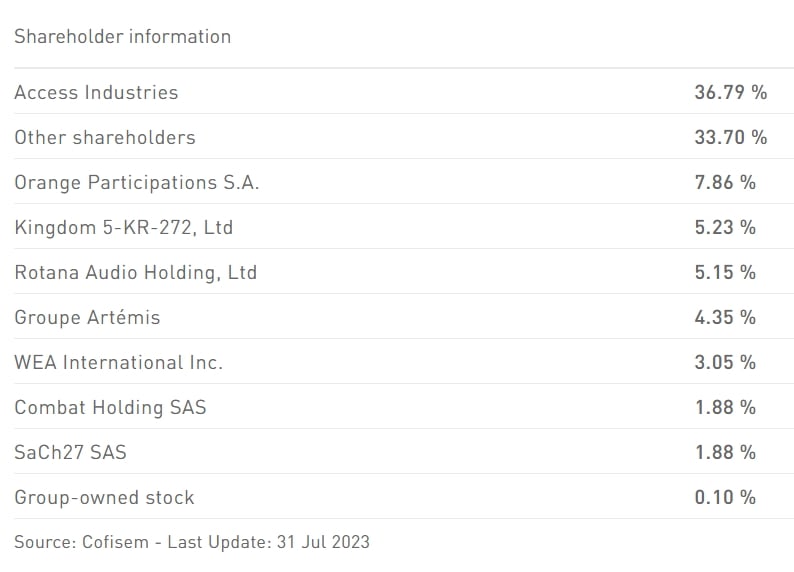
Task: Click the SaCh27 SAS shareholder label
Action: [x=70, y=453]
